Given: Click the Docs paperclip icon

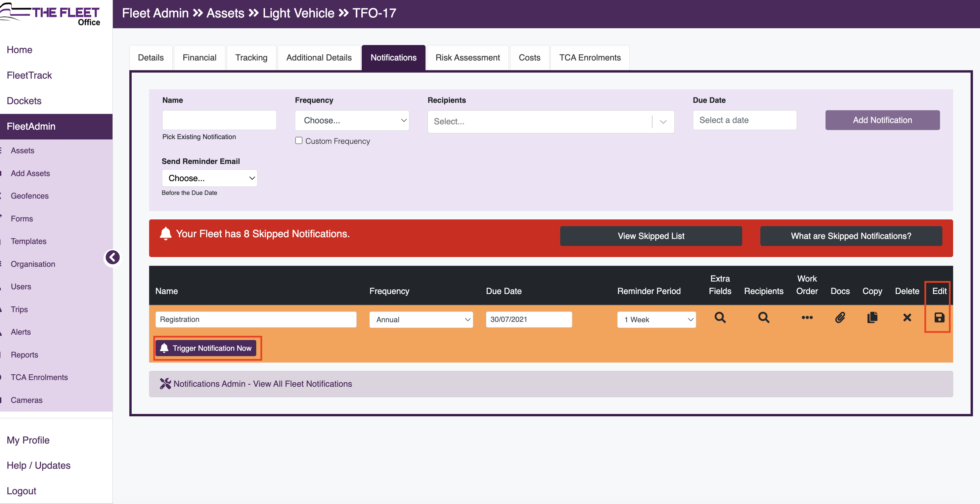Looking at the screenshot, I should pos(840,318).
